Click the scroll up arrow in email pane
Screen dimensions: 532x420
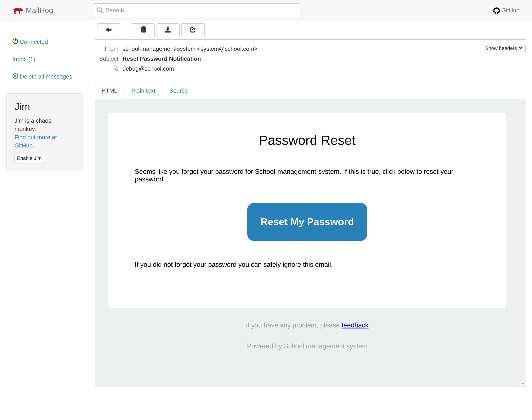tap(522, 103)
